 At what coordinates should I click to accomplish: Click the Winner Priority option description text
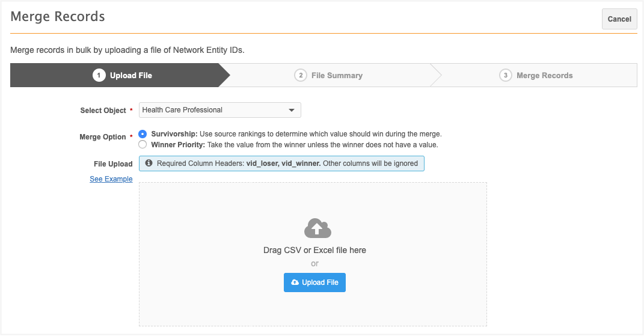point(322,145)
